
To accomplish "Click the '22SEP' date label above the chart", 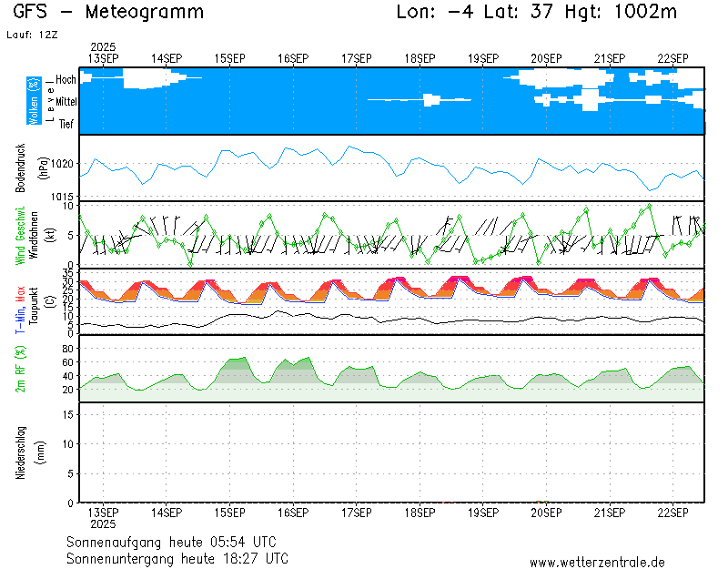I will point(672,59).
